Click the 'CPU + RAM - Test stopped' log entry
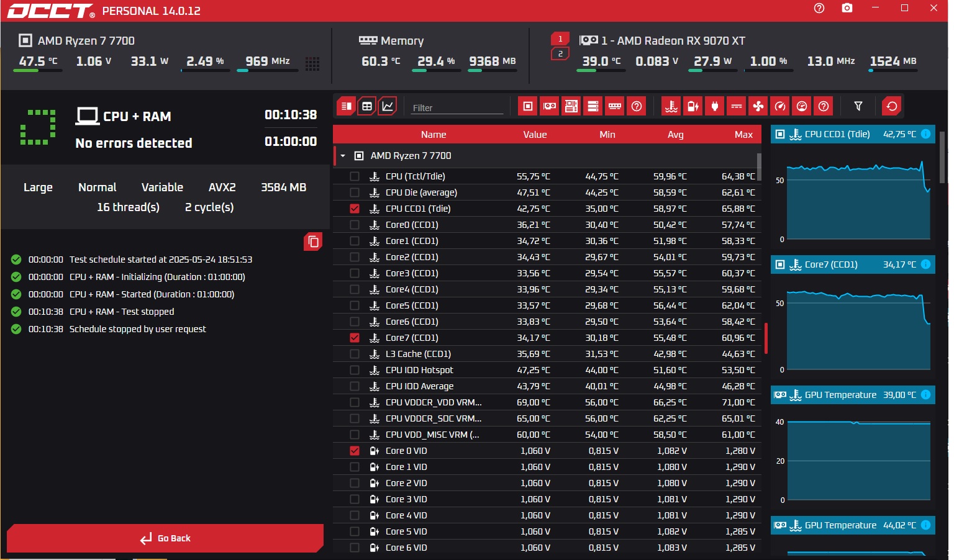The image size is (954, 560). tap(122, 312)
